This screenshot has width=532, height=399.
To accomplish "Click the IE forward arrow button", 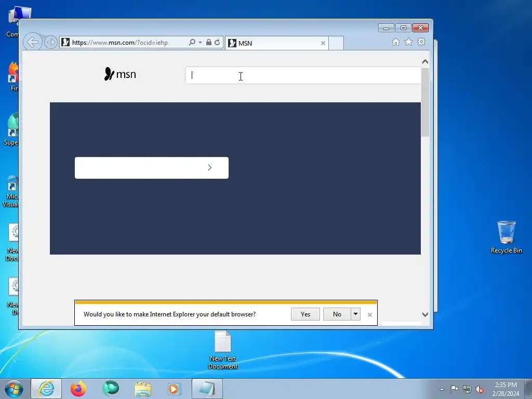I will 50,43.
